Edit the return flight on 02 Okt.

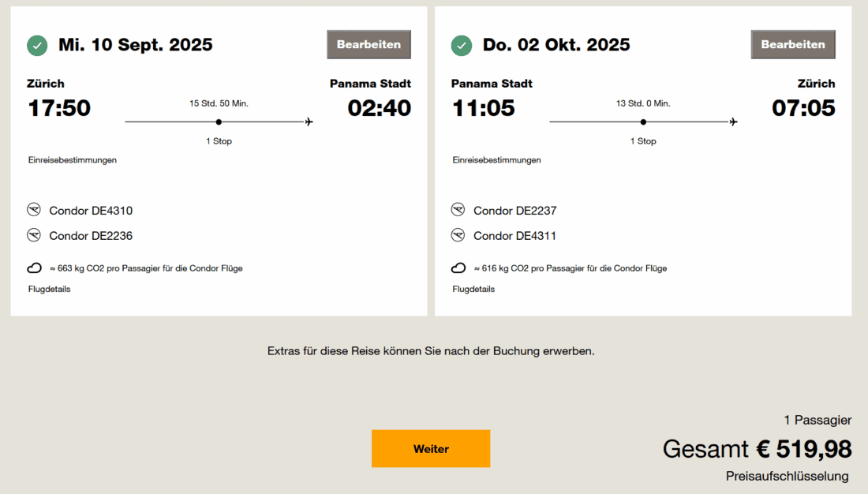pos(792,44)
